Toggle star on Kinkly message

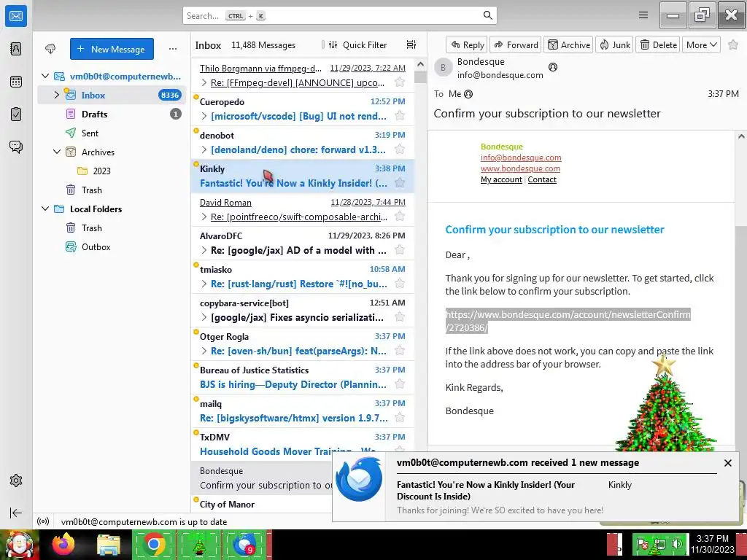(400, 183)
